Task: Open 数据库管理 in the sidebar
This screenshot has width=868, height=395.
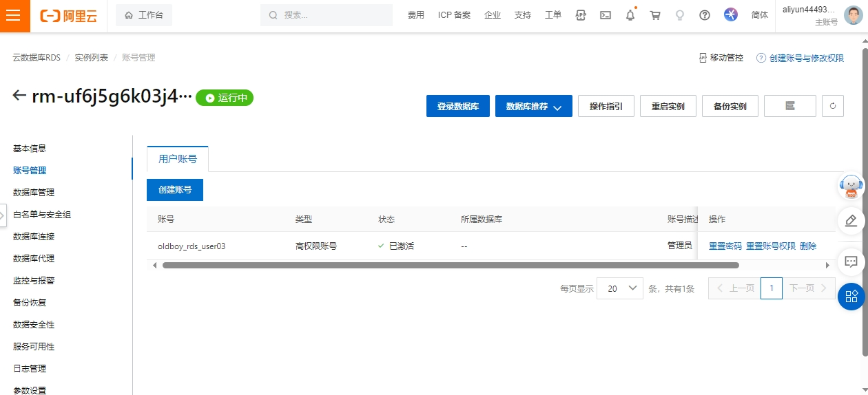Action: coord(34,193)
